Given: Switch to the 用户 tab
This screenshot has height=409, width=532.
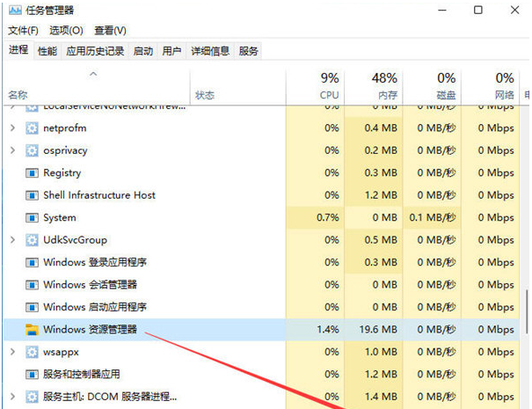Looking at the screenshot, I should 171,51.
